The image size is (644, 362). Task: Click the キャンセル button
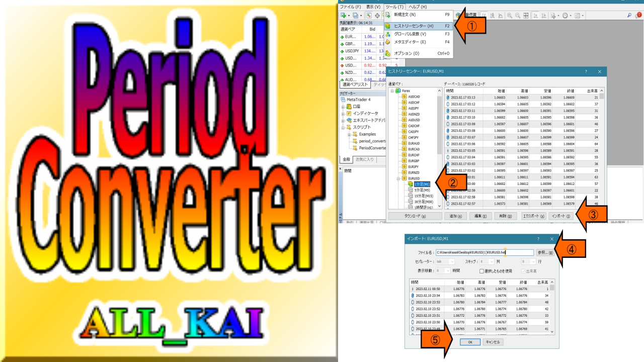493,342
